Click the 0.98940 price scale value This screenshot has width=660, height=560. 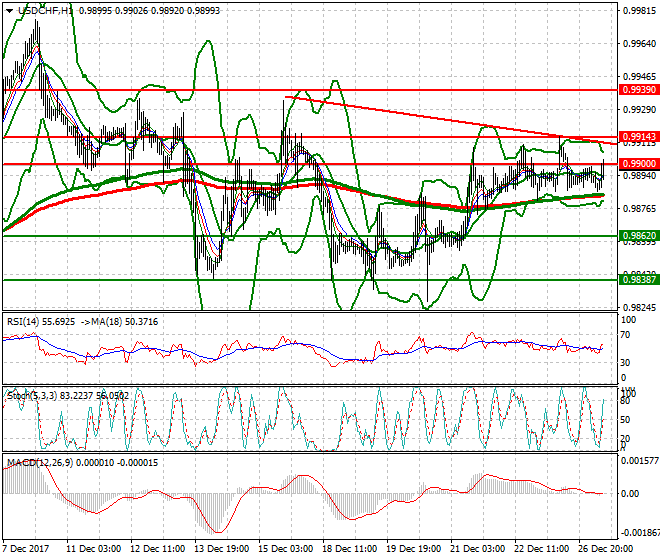click(639, 176)
